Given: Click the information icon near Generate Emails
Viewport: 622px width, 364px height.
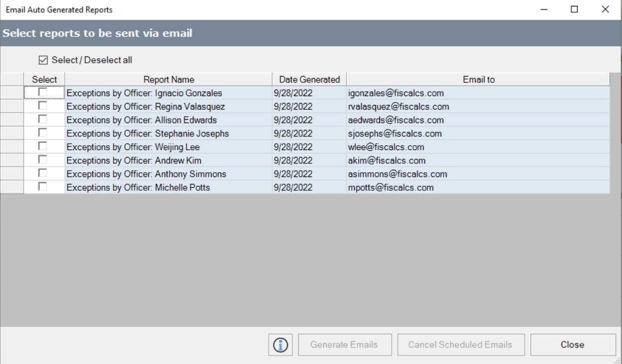Looking at the screenshot, I should pyautogui.click(x=280, y=345).
